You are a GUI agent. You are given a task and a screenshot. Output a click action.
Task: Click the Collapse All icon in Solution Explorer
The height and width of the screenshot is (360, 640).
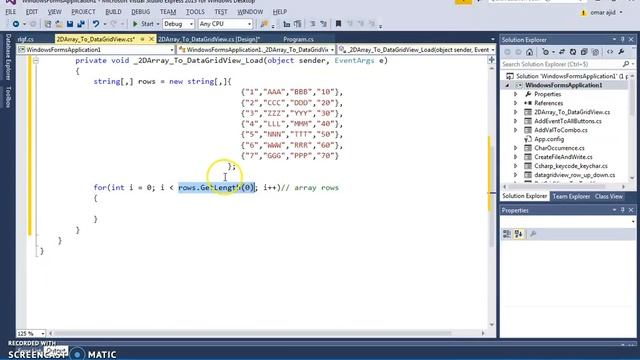coord(584,52)
